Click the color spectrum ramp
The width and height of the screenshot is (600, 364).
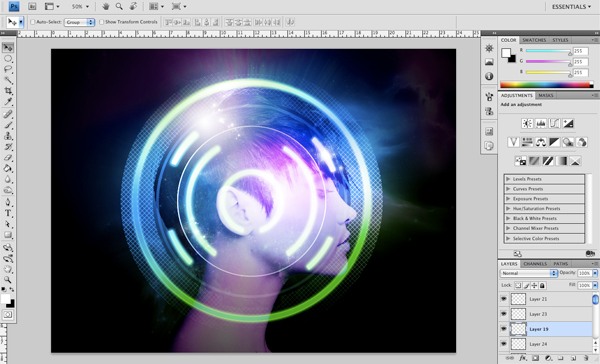546,85
